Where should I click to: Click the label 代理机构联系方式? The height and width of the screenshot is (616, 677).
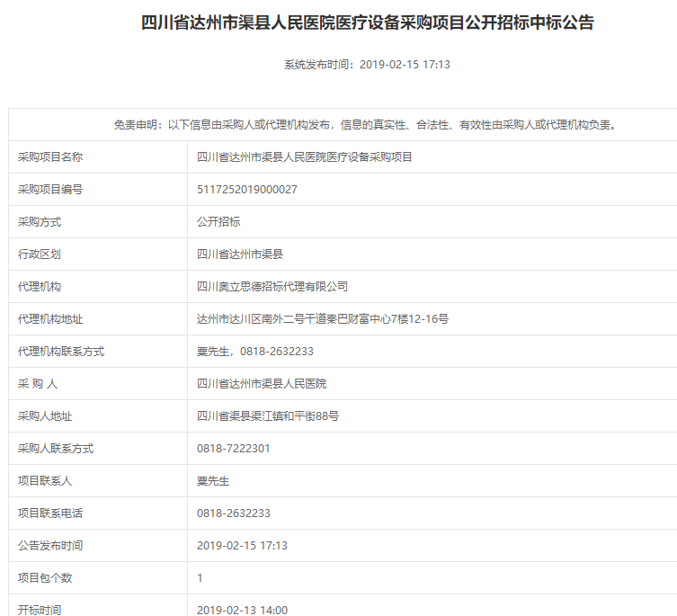click(x=61, y=352)
